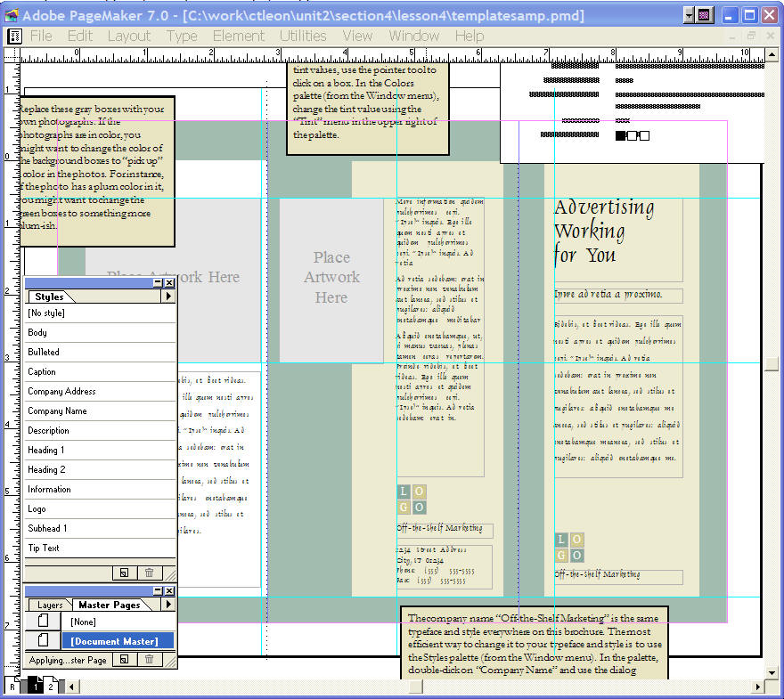
Task: Click vertical scrollbar up arrow
Action: pos(772,54)
